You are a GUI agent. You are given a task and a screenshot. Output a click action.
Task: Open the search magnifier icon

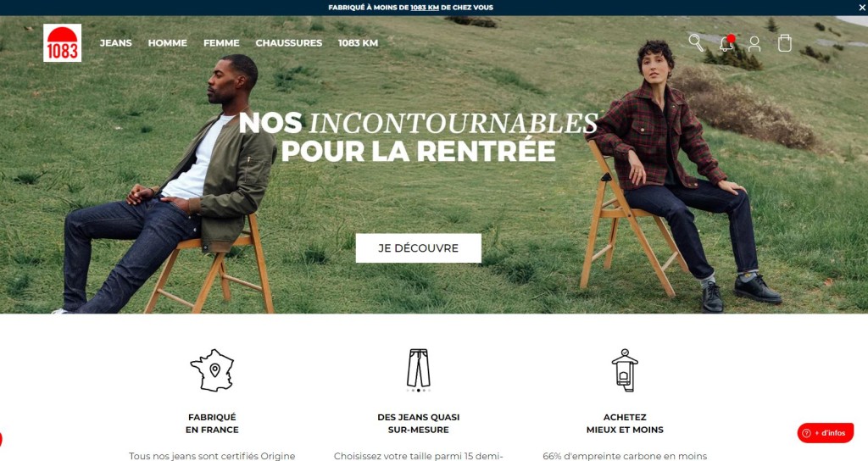(696, 42)
